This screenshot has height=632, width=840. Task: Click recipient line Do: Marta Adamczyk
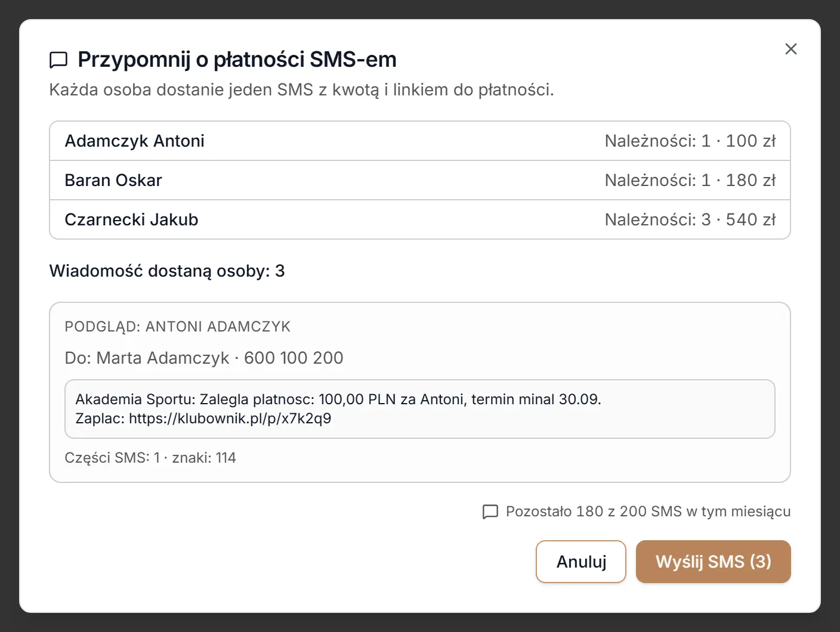[x=204, y=358]
